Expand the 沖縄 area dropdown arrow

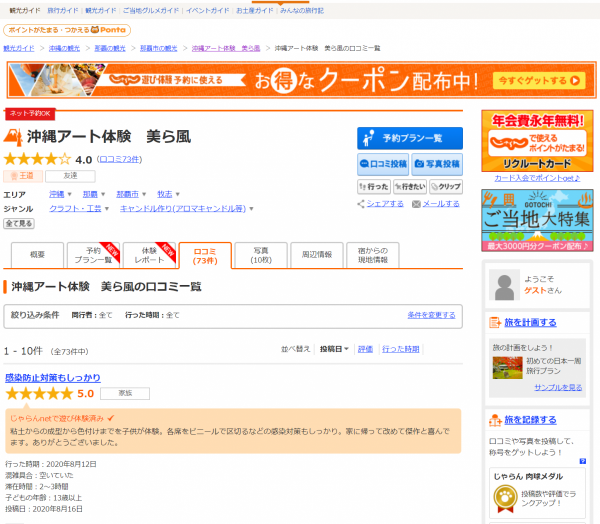[69, 194]
